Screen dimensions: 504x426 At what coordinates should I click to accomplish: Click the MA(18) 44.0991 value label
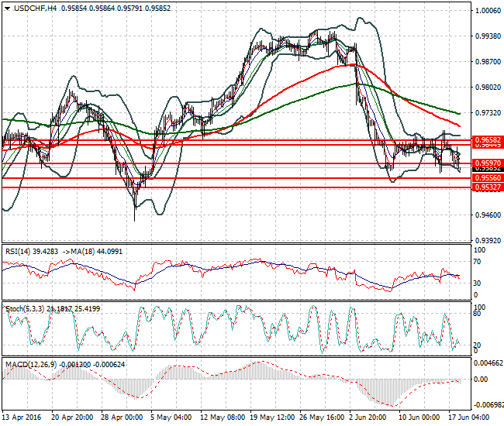(96, 252)
